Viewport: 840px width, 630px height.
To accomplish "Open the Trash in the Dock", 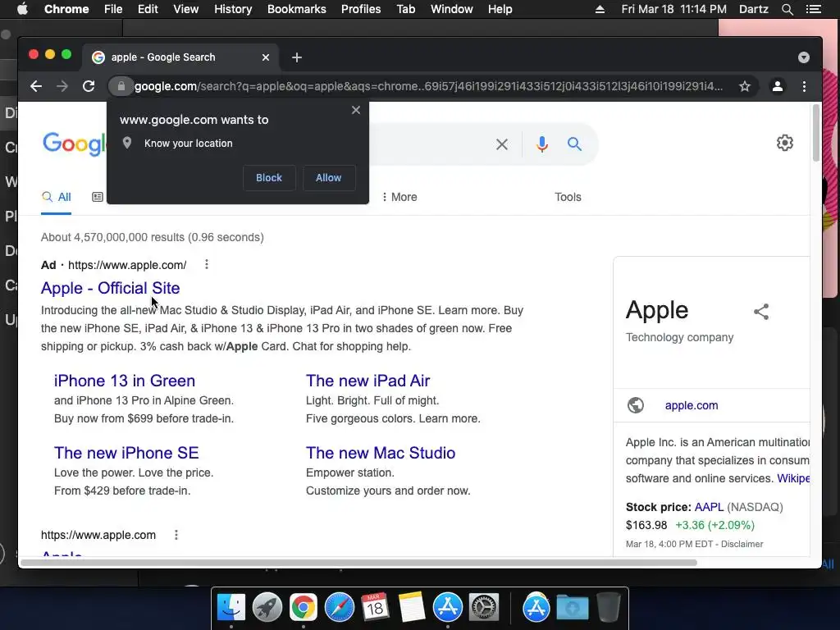I will [x=609, y=608].
